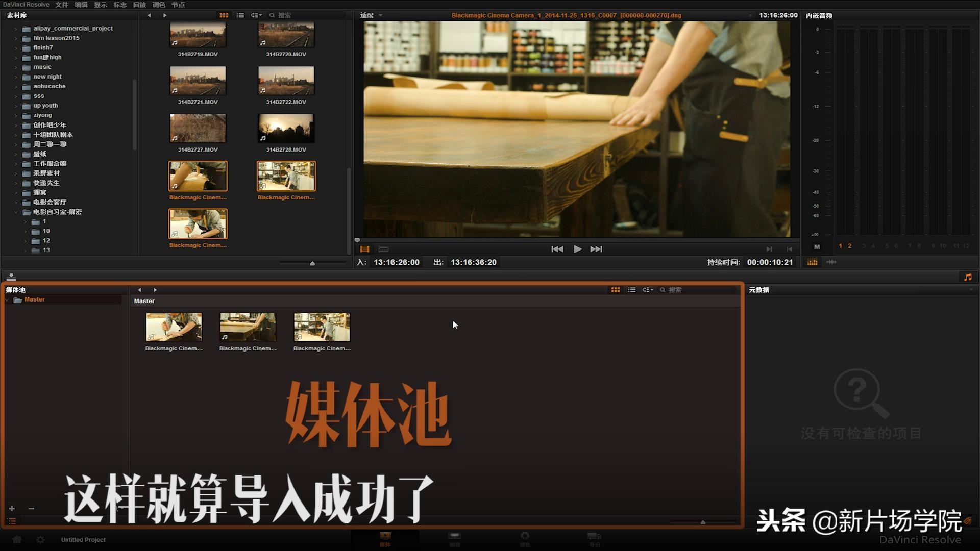Switch to the Edit page tab
Screen dimensions: 980x551
(x=455, y=539)
